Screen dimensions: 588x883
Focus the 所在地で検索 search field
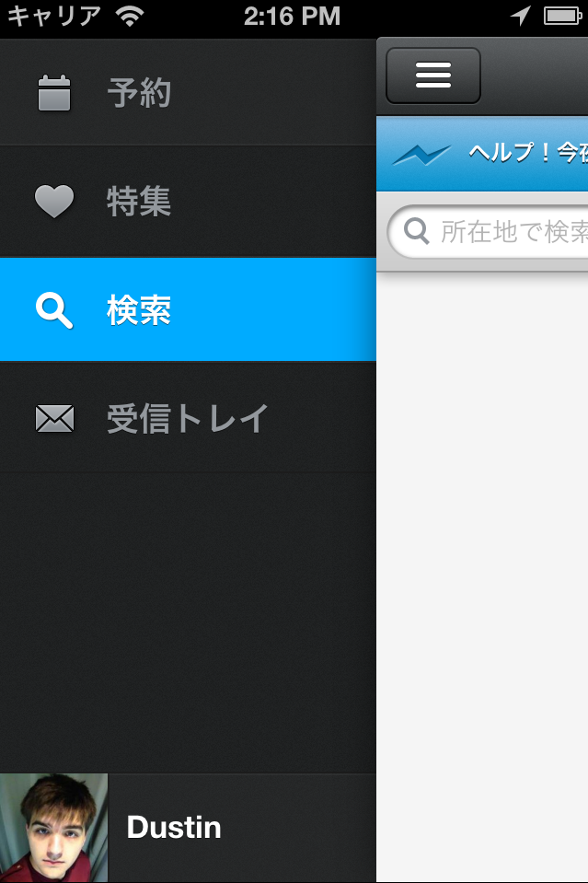click(488, 231)
